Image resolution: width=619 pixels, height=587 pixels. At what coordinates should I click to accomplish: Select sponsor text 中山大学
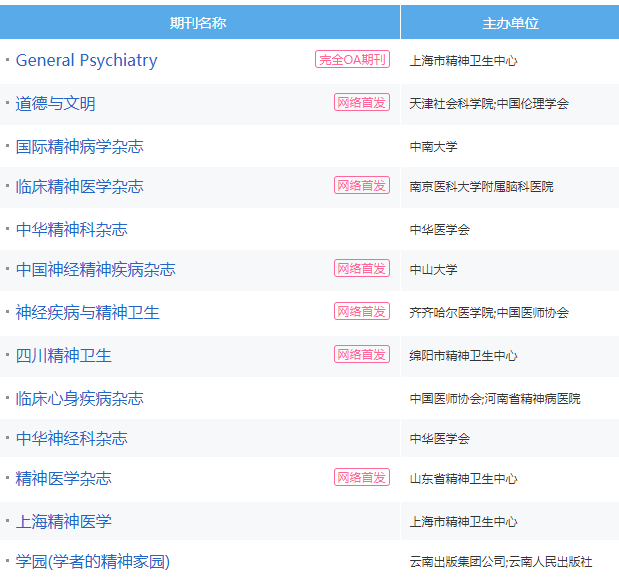point(433,270)
